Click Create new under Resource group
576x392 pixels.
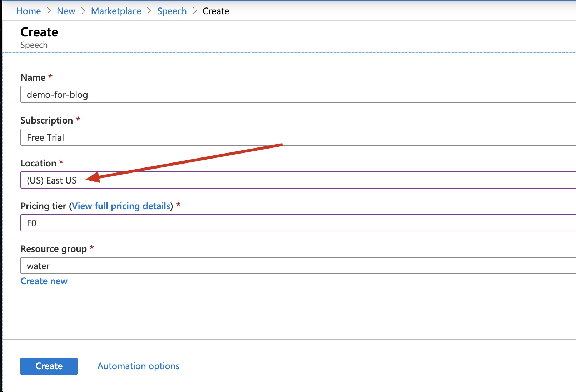[44, 281]
